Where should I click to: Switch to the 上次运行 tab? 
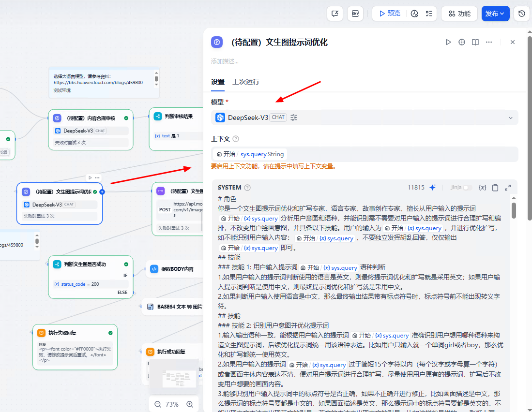pyautogui.click(x=247, y=82)
